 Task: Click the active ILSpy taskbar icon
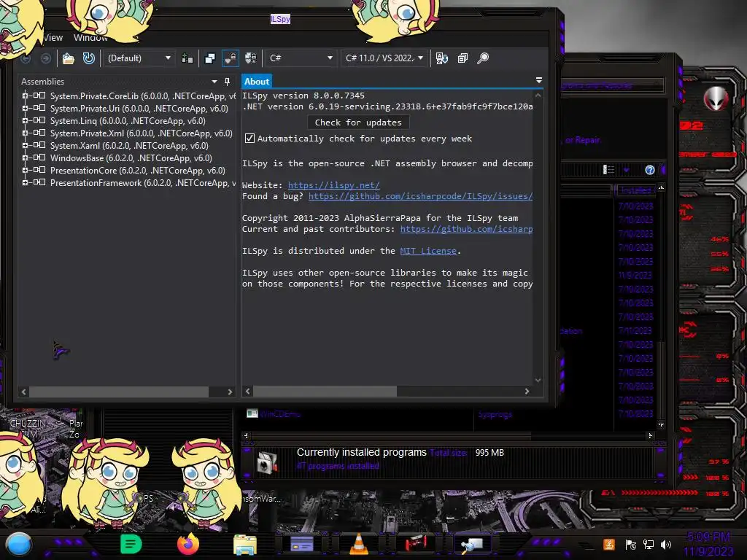(x=473, y=544)
